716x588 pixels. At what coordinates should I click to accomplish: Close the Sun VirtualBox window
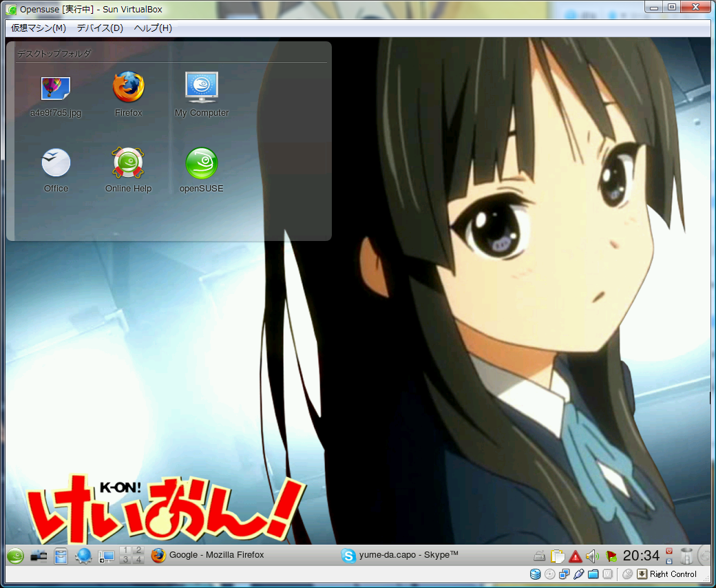[x=695, y=8]
